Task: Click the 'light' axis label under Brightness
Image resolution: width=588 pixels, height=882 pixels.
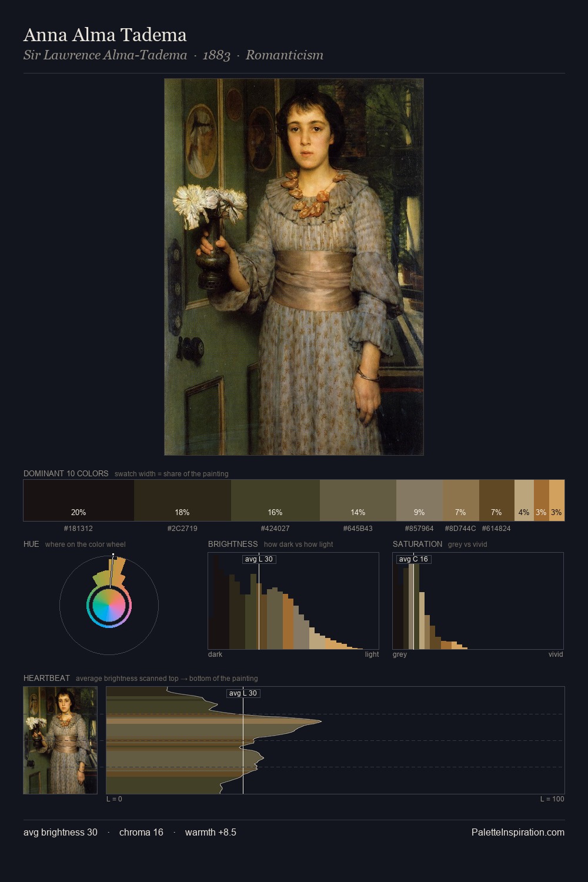Action: (372, 654)
